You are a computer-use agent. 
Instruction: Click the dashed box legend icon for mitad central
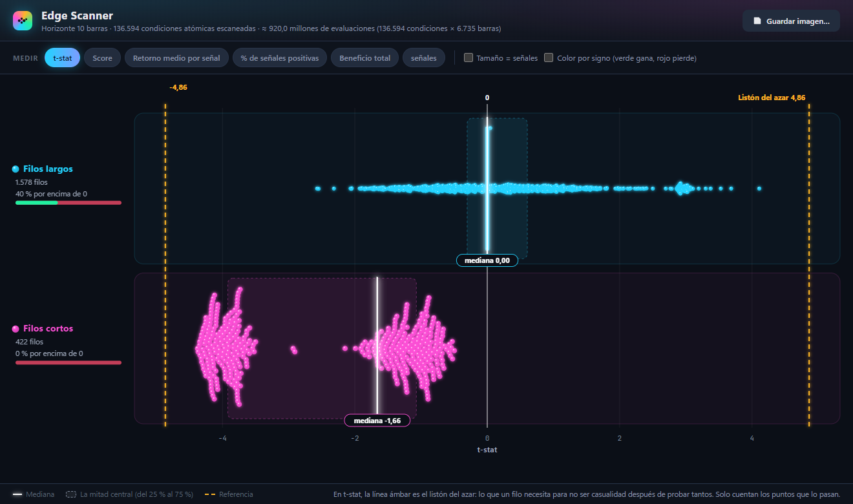coord(70,494)
